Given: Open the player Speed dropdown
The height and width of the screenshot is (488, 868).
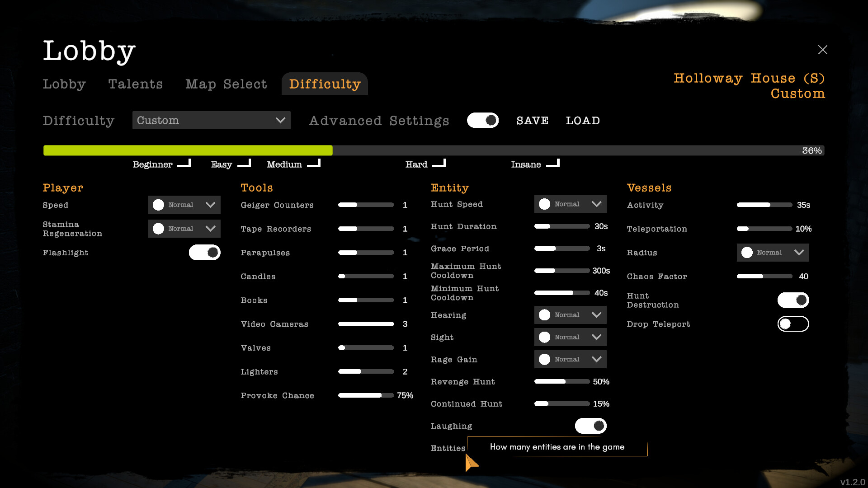Looking at the screenshot, I should 184,205.
